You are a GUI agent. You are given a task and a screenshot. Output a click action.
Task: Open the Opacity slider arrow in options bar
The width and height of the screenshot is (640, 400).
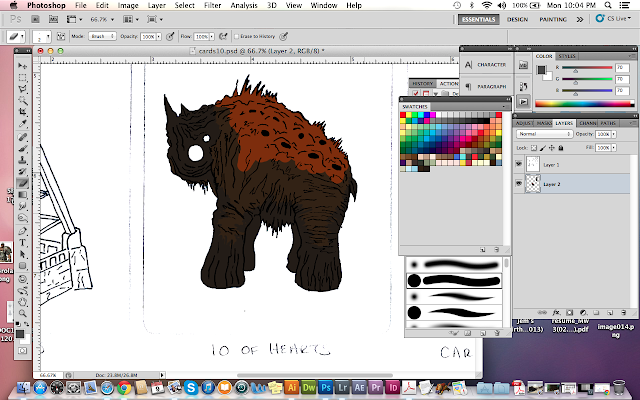click(x=159, y=36)
